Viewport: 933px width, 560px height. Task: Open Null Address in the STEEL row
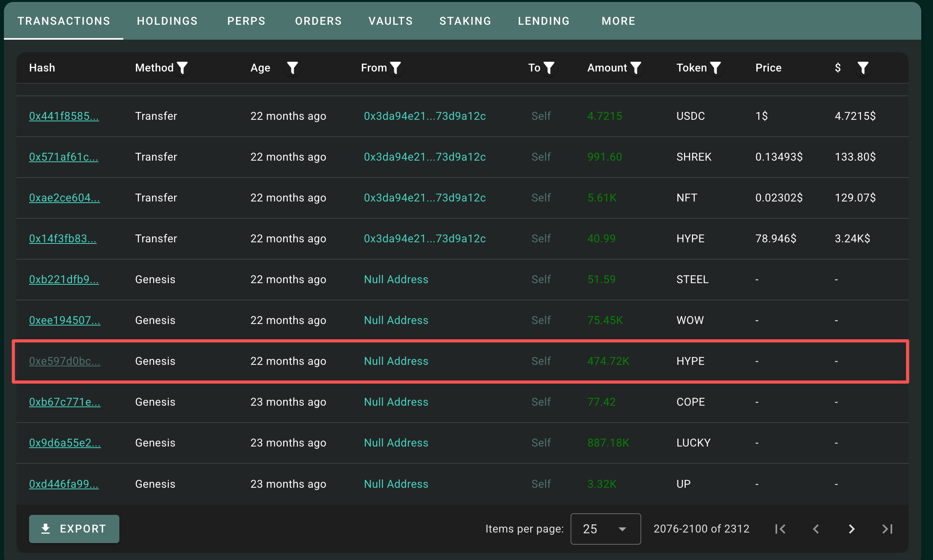point(396,280)
